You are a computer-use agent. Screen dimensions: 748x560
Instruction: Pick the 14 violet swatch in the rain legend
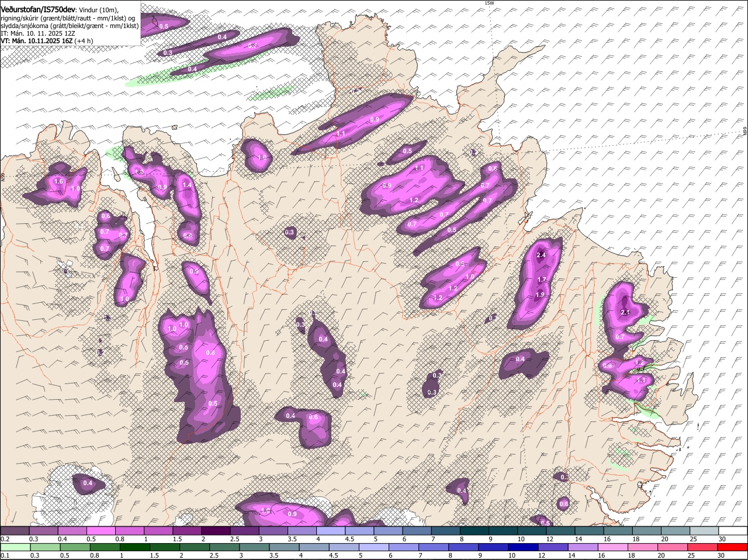[584, 547]
